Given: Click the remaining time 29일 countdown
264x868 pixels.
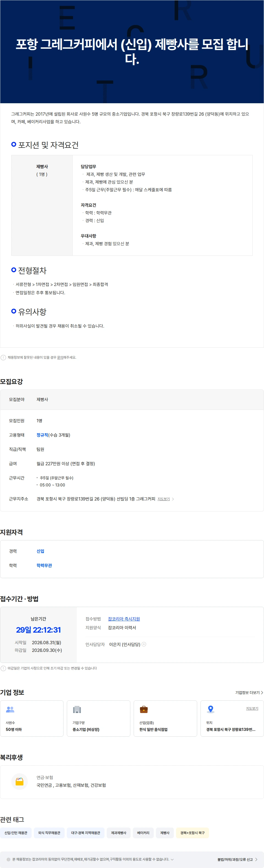Looking at the screenshot, I should (x=38, y=630).
